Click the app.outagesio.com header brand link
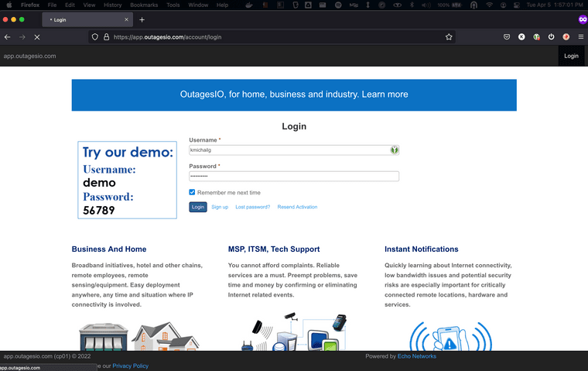The image size is (588, 371). [x=29, y=56]
